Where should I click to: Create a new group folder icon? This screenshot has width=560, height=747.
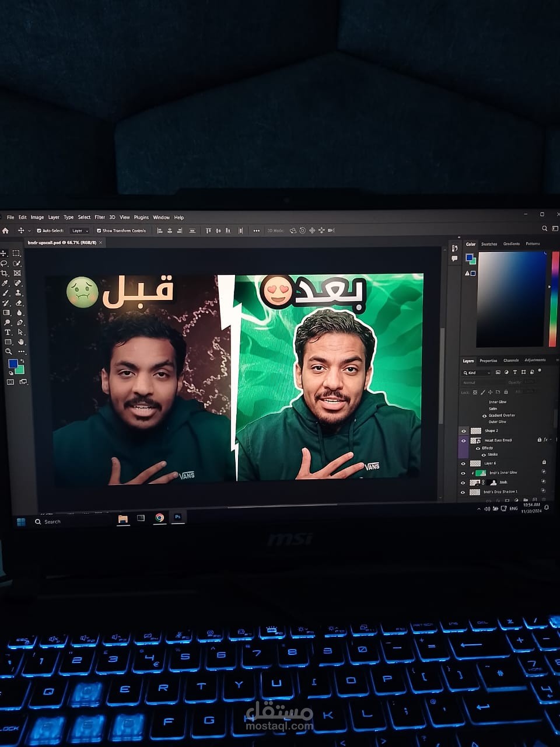(x=526, y=500)
